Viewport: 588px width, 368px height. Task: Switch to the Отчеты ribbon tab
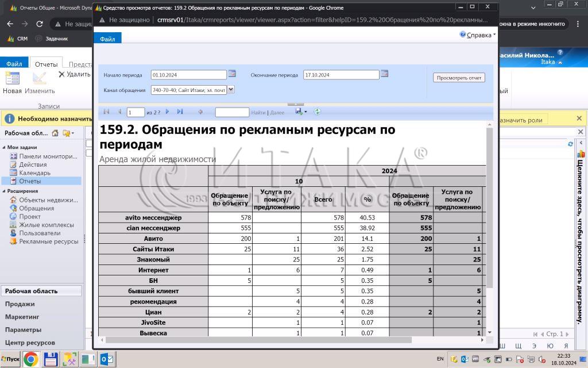(46, 64)
